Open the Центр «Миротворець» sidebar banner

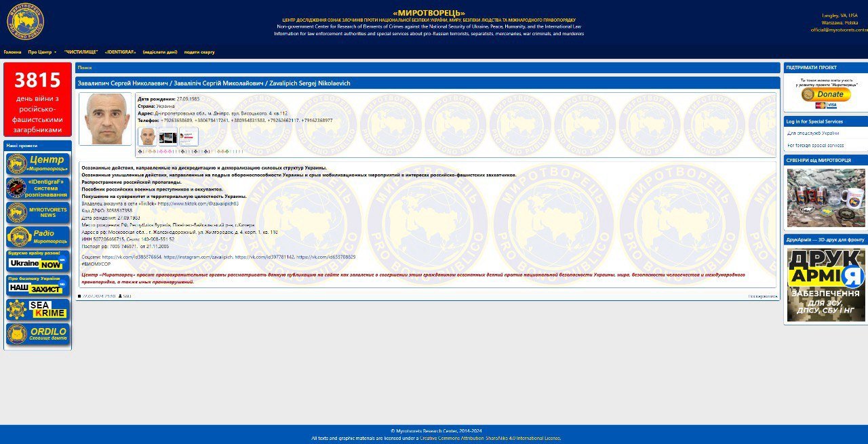(x=38, y=164)
